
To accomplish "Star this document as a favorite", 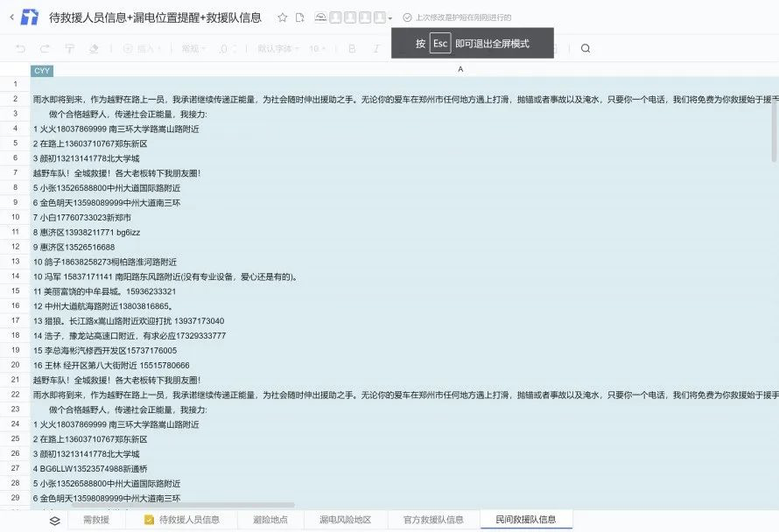I will tap(282, 17).
